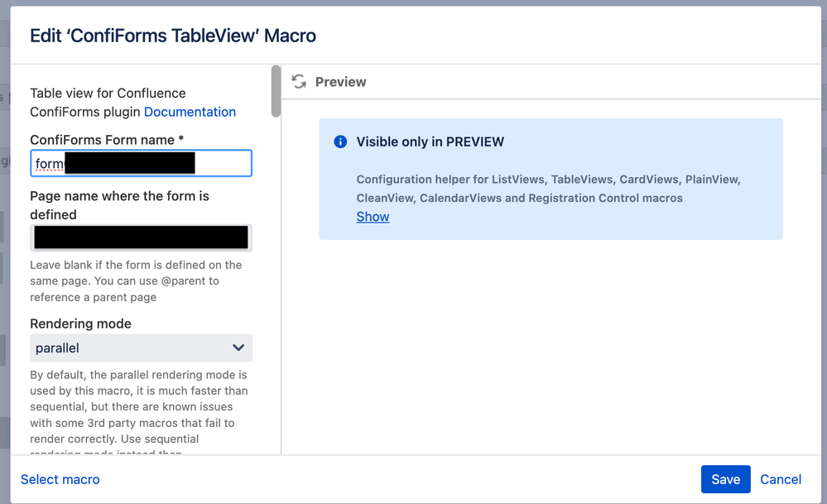Select the parallel rendering mode option
The image size is (827, 504).
(x=58, y=348)
